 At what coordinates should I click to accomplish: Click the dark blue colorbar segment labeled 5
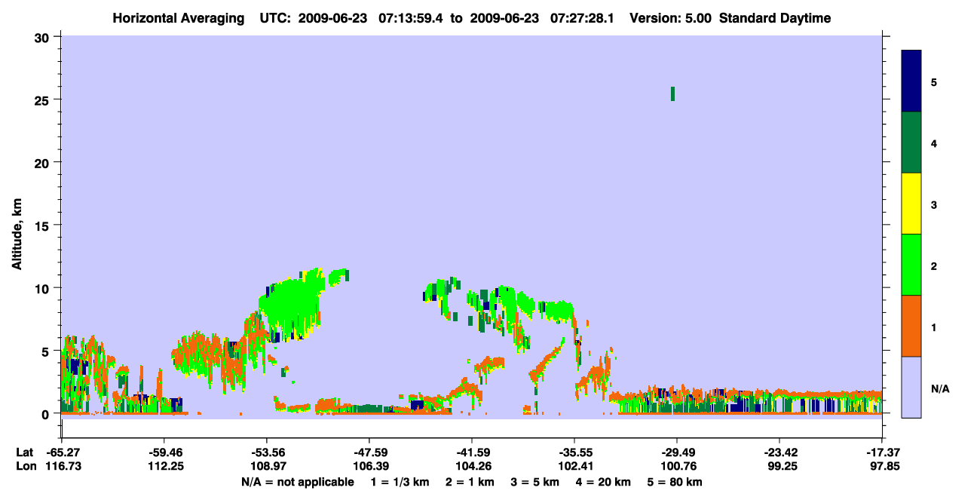click(911, 81)
